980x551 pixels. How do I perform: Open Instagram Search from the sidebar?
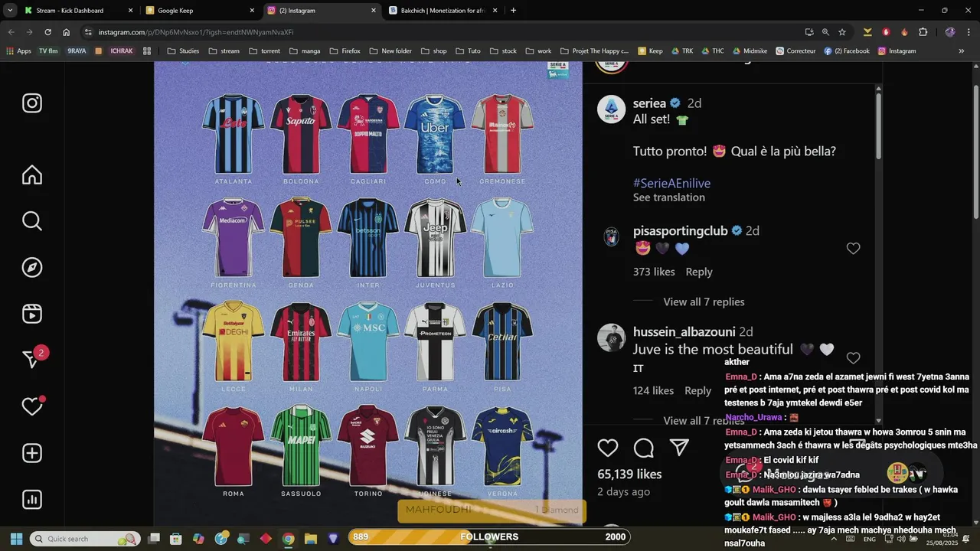[x=32, y=221]
